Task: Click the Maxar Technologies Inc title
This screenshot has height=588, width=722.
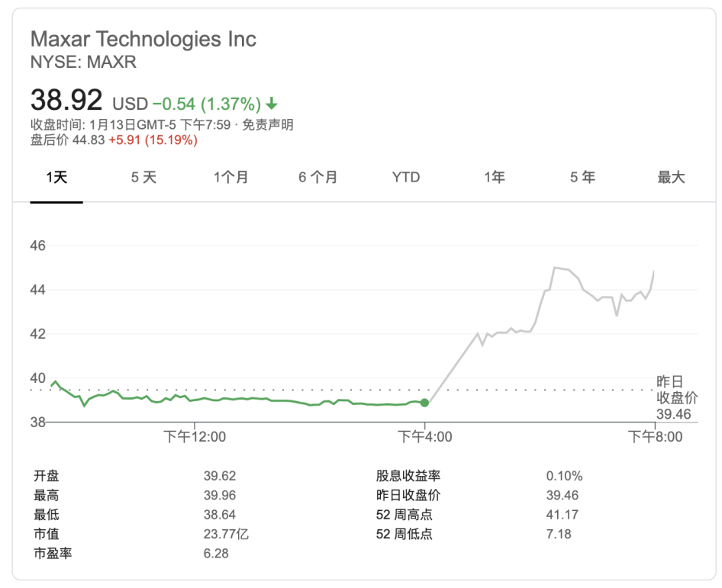Action: [x=143, y=39]
